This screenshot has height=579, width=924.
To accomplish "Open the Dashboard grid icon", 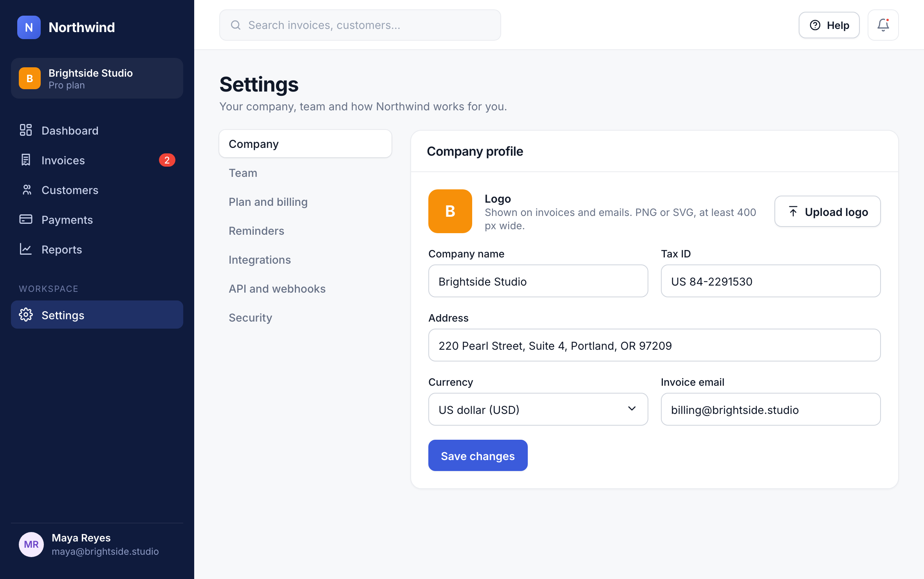I will pos(26,130).
